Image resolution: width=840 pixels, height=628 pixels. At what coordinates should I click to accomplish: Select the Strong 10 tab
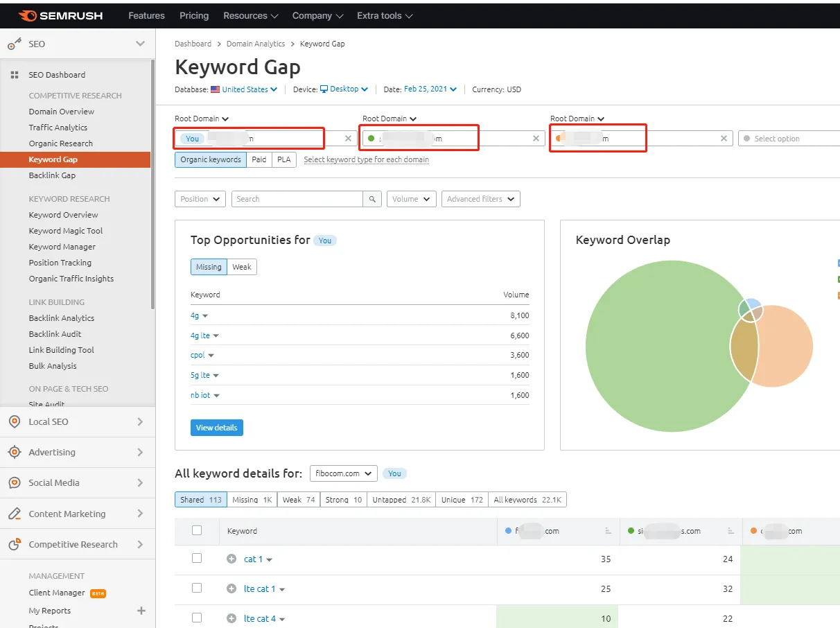coord(344,500)
